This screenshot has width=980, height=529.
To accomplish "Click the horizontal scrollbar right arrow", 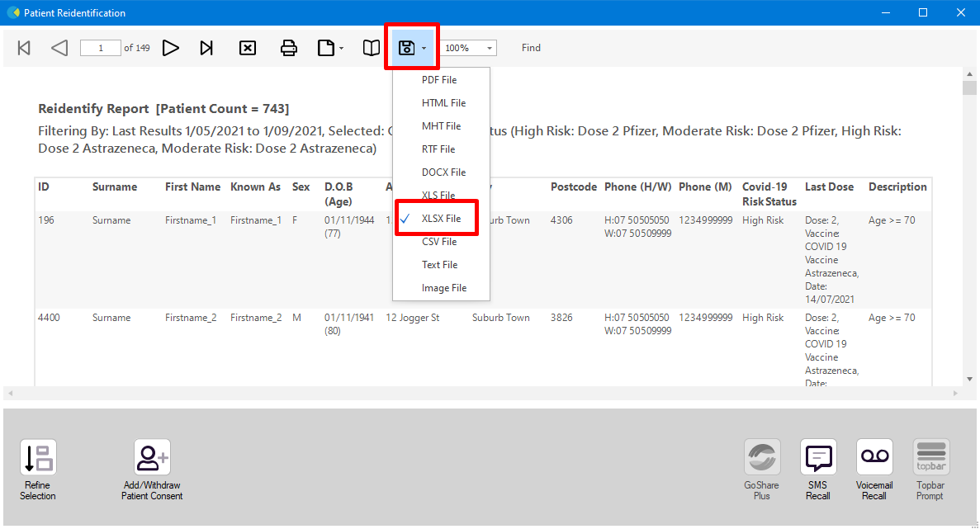I will (x=955, y=393).
